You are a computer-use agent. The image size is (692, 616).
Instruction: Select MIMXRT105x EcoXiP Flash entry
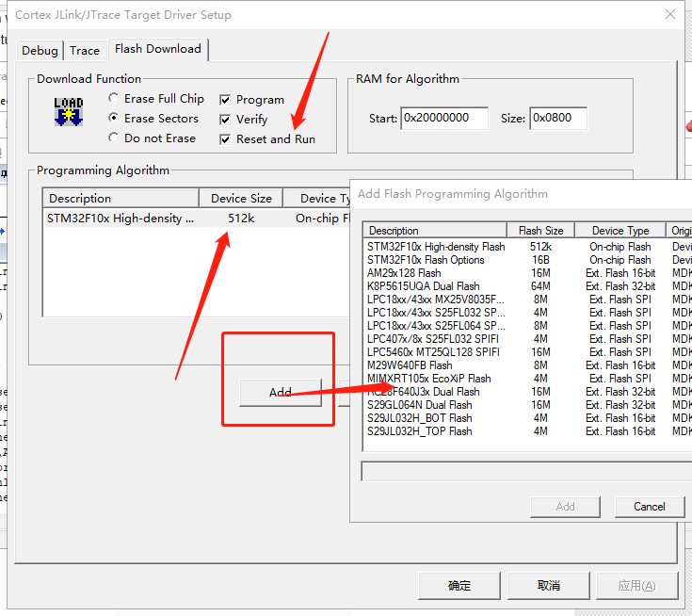[x=527, y=379]
